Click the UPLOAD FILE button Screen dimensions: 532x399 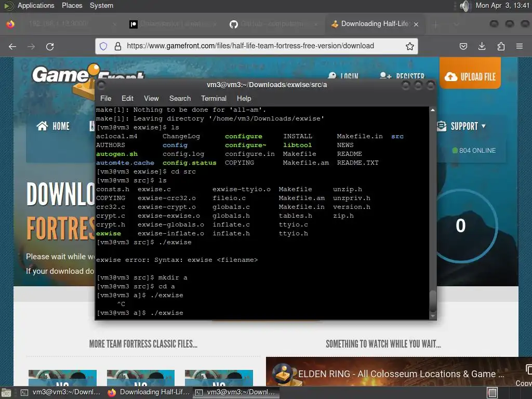click(x=470, y=73)
